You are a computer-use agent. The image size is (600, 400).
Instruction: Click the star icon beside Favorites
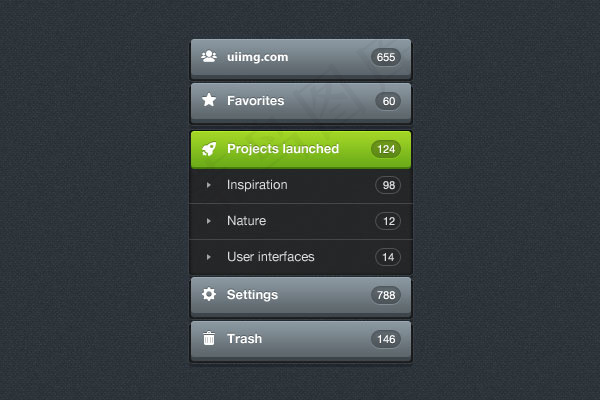(209, 100)
